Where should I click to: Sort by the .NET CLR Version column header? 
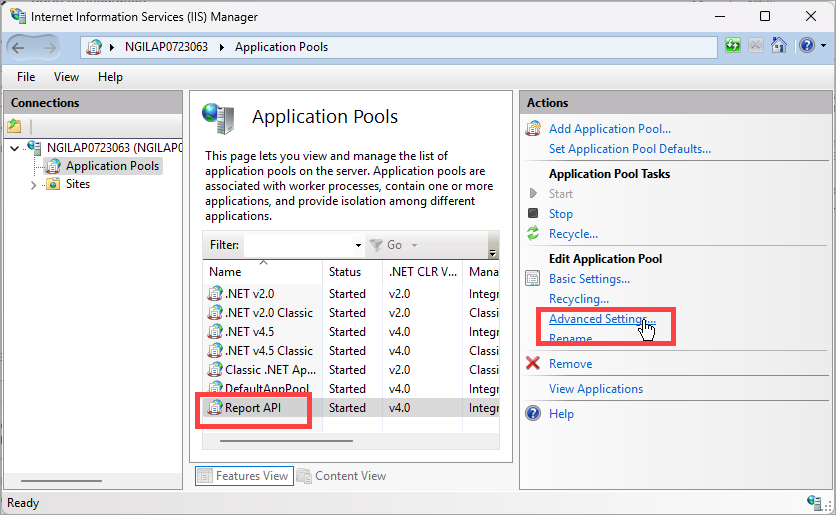[422, 272]
